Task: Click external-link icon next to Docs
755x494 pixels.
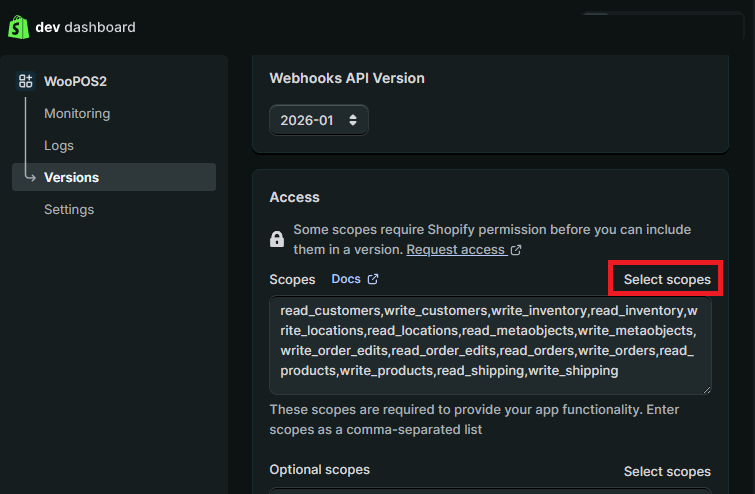Action: click(373, 279)
